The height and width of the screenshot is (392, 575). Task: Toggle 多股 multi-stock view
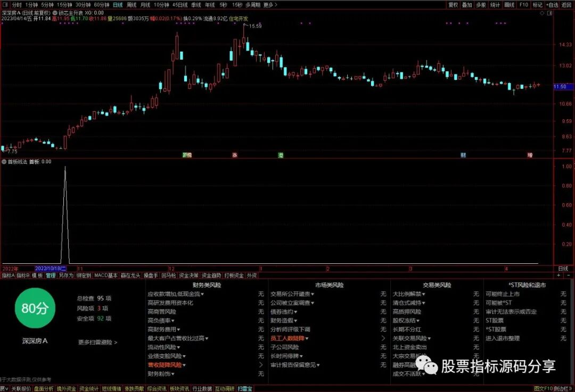[x=481, y=5]
